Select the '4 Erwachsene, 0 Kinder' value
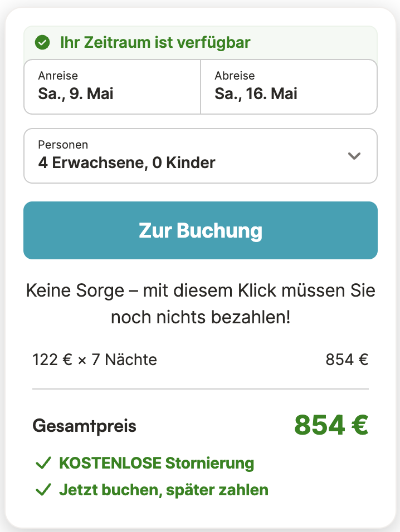Screen dimensions: 400x532 pos(126,163)
